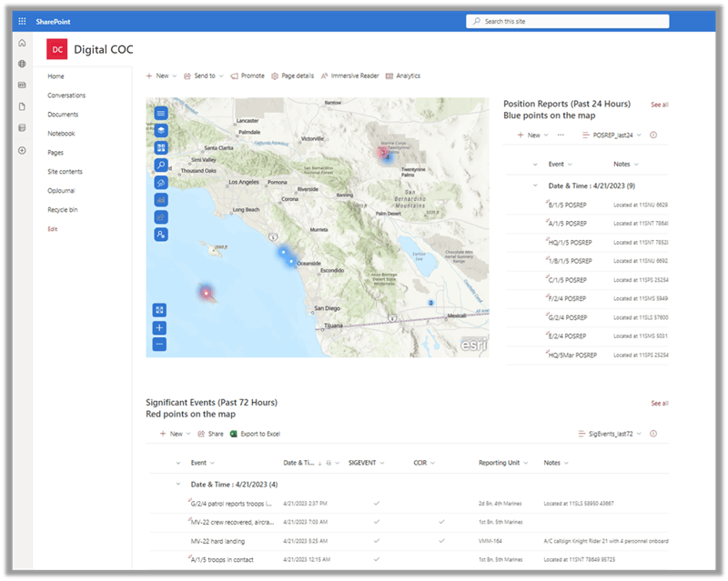This screenshot has height=581, width=728.
Task: Click the Position Reports info icon
Action: pos(653,135)
